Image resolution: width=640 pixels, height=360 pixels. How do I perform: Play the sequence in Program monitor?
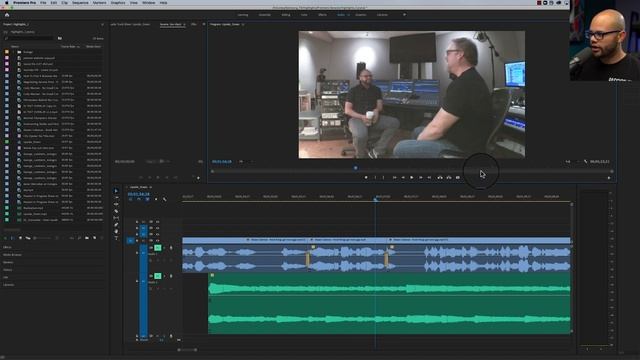(411, 178)
